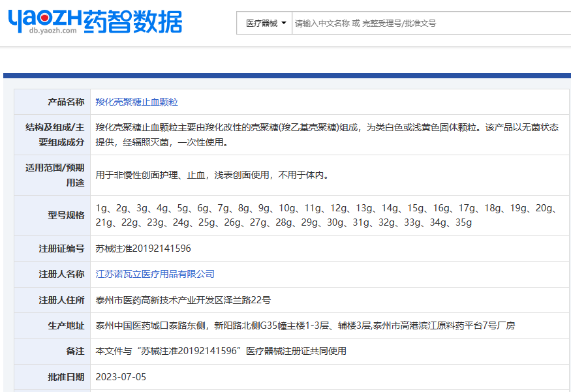This screenshot has height=392, width=571.
Task: Click the model specifications list 1g to 35g
Action: [325, 215]
